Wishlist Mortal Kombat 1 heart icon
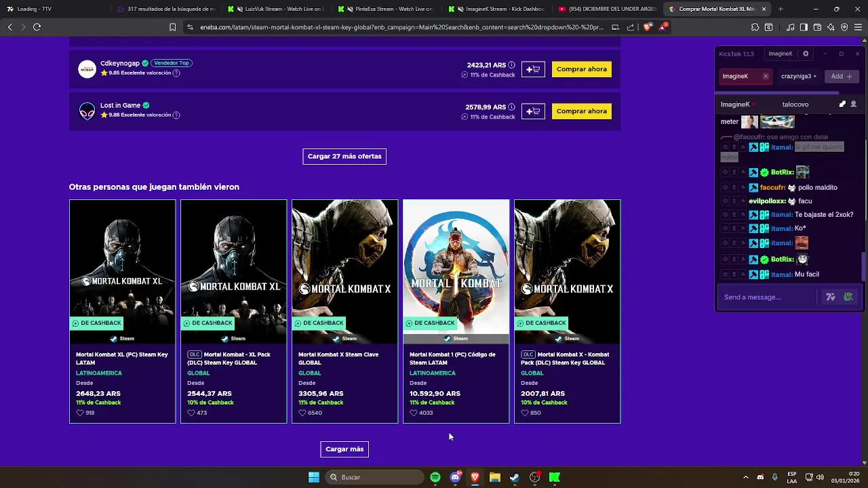The height and width of the screenshot is (488, 868). pos(414,413)
